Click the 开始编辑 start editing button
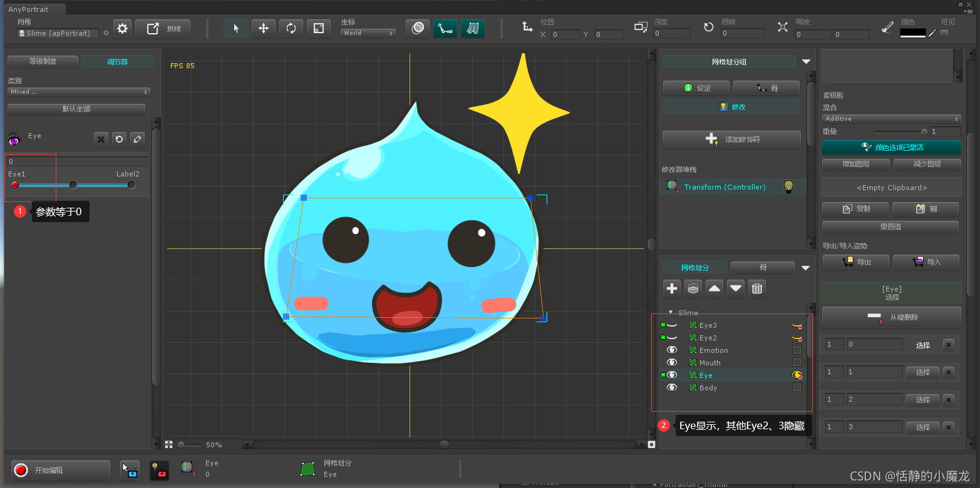The height and width of the screenshot is (488, 980). 61,470
